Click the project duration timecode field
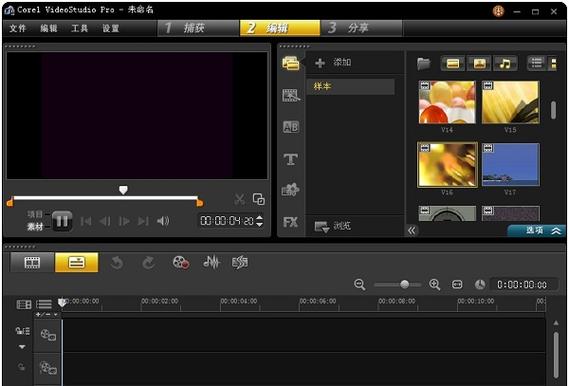This screenshot has height=386, width=569. tap(522, 285)
